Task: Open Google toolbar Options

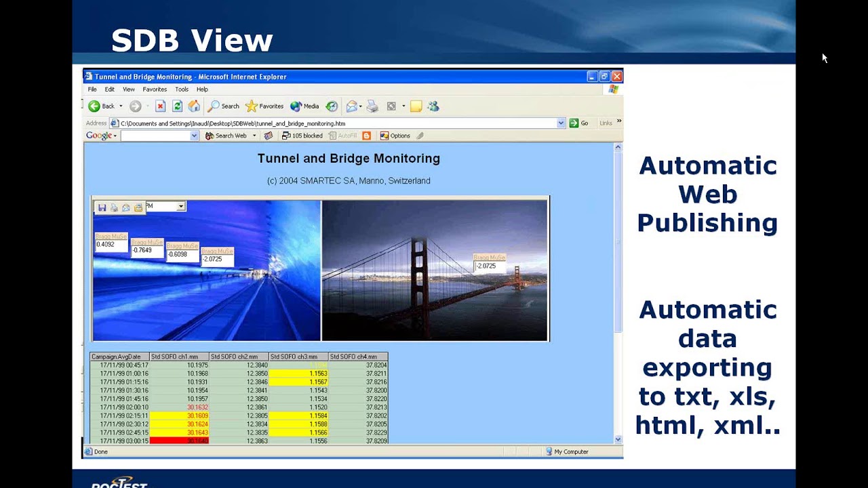Action: 395,136
